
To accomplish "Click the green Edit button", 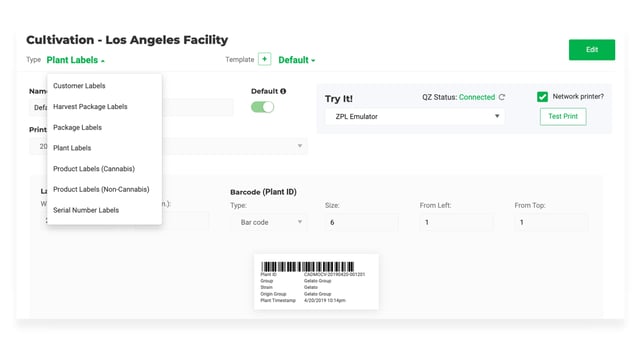I will tap(592, 50).
